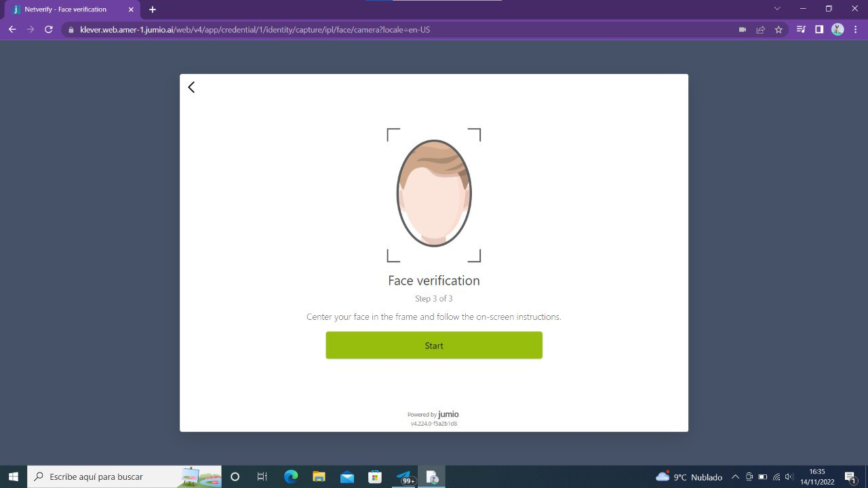Click the Powered by Jumio logo
The width and height of the screenshot is (868, 488).
[x=433, y=414]
